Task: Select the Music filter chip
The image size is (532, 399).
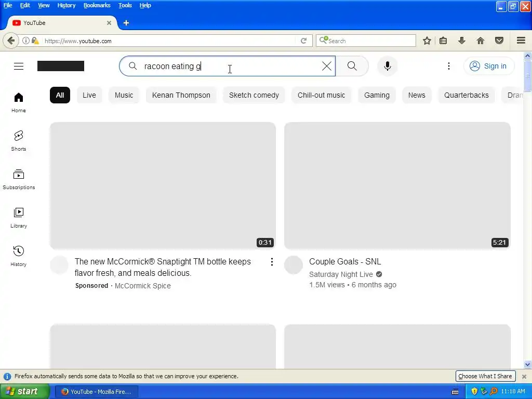Action: tap(124, 95)
